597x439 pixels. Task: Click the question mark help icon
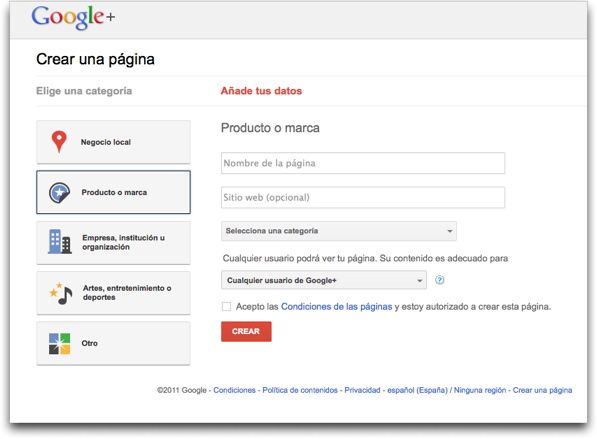pyautogui.click(x=440, y=280)
